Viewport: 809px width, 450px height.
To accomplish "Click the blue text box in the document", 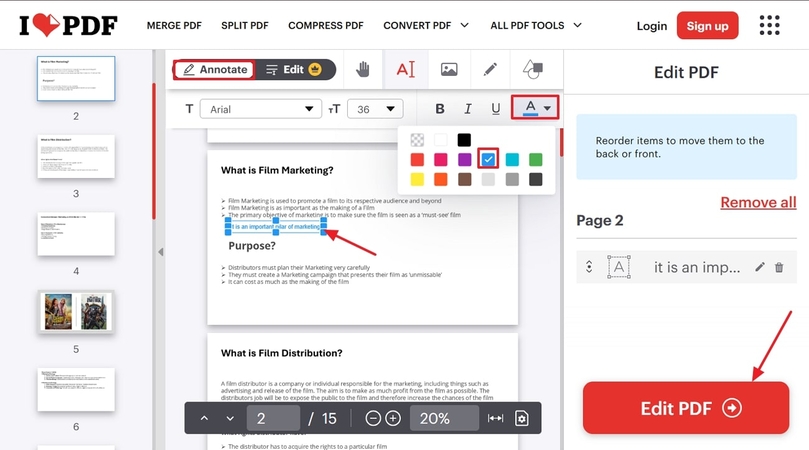I will pos(276,227).
